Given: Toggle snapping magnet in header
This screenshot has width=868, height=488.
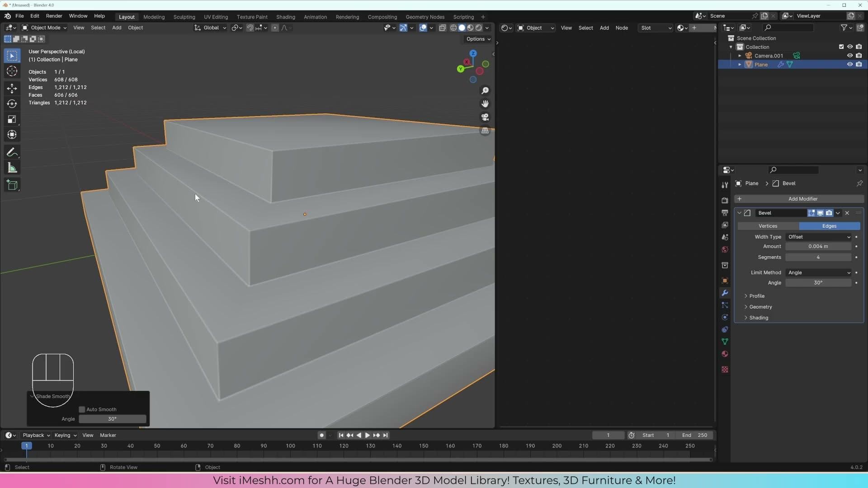Looking at the screenshot, I should (x=250, y=28).
